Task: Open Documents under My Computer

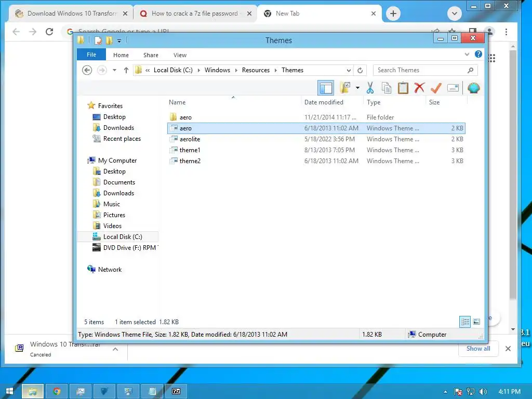Action: point(119,182)
